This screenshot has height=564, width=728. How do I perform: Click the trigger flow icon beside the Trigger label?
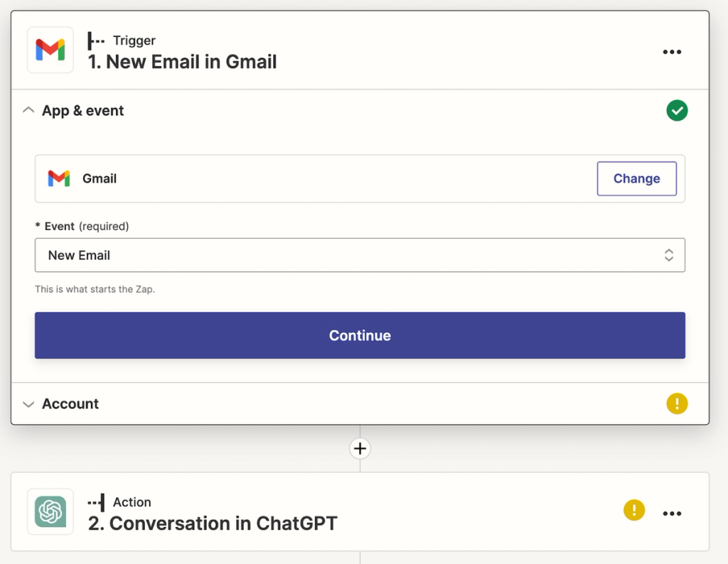pyautogui.click(x=95, y=40)
